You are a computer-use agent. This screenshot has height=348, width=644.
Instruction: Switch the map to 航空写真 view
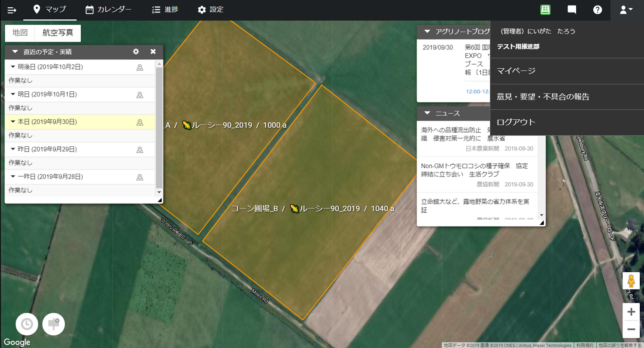tap(58, 33)
